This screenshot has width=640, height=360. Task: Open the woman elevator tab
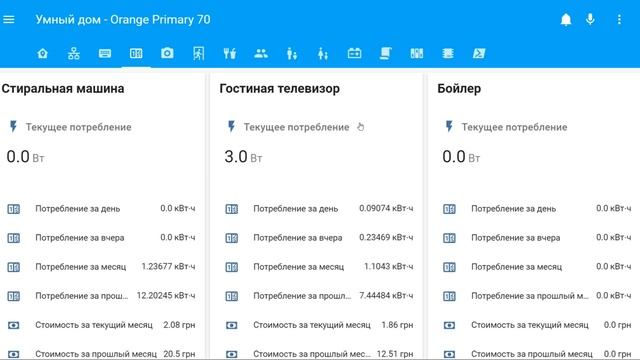pos(323,53)
